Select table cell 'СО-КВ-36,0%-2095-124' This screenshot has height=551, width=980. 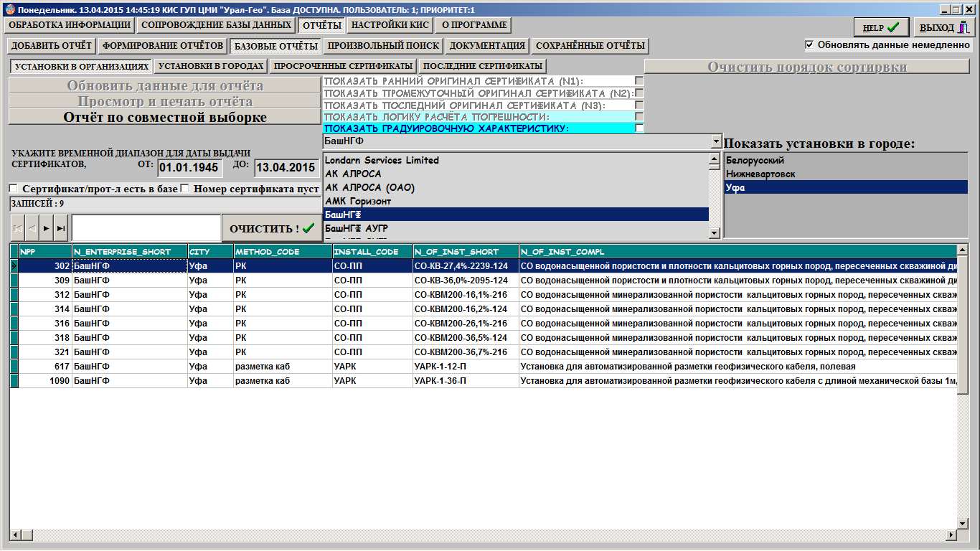pyautogui.click(x=466, y=281)
